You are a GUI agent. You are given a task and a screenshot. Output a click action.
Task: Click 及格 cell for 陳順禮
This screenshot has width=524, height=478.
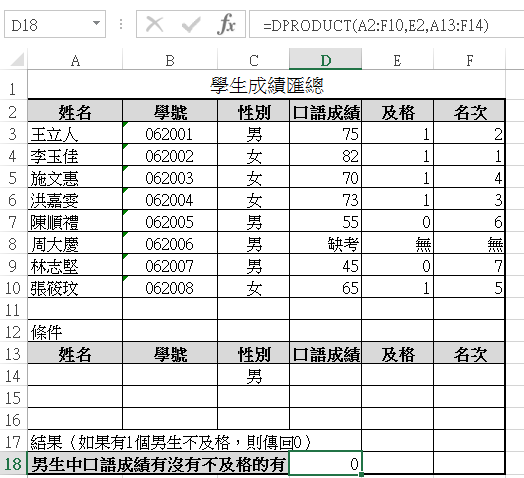click(x=397, y=222)
